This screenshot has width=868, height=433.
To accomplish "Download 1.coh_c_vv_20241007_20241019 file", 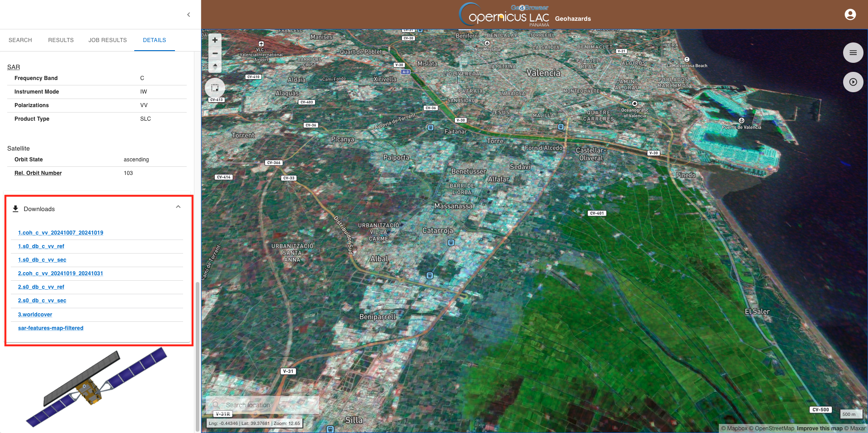I will (x=61, y=233).
